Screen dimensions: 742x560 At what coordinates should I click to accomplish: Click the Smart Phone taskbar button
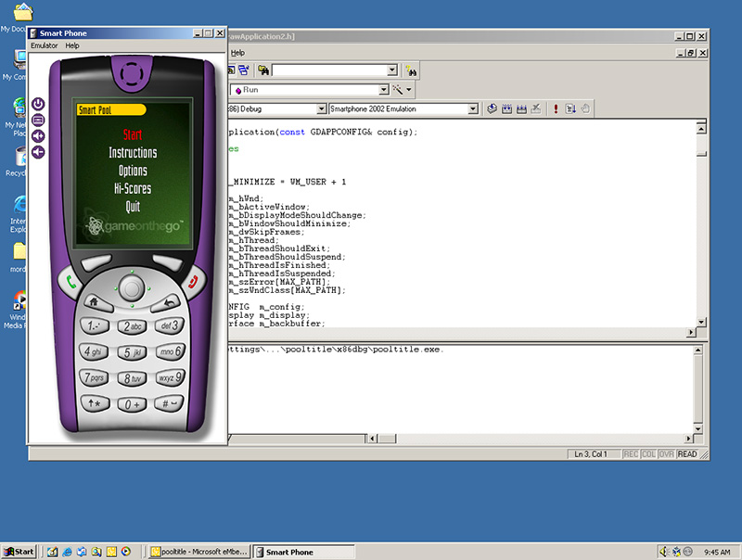(303, 552)
